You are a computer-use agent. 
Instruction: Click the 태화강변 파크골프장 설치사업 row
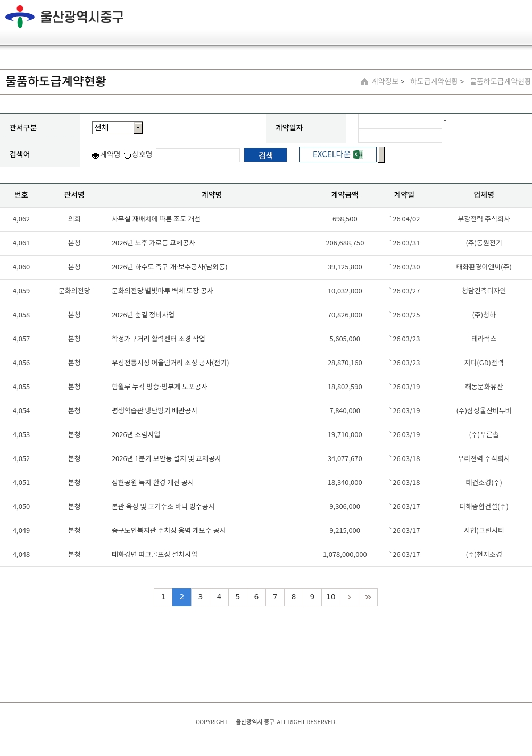pos(154,555)
